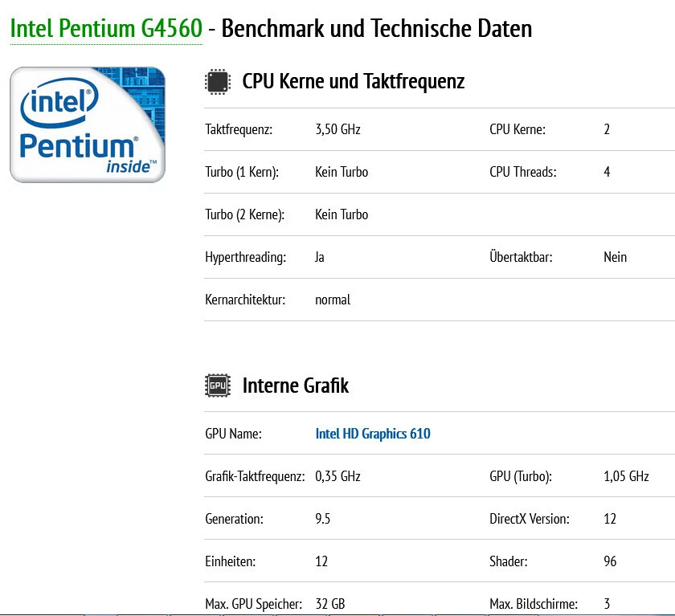
Task: Click the GPU Turbo value 1,05 GHz
Action: click(x=626, y=476)
